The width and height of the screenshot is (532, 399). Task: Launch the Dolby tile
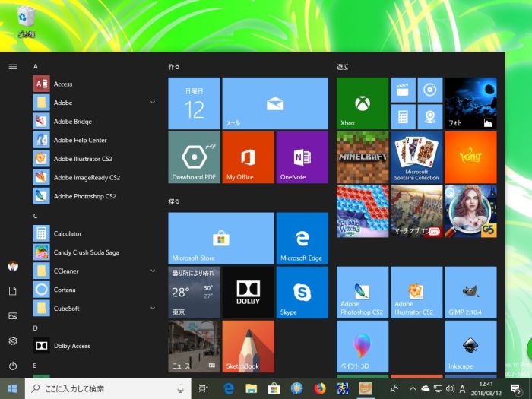pyautogui.click(x=248, y=293)
